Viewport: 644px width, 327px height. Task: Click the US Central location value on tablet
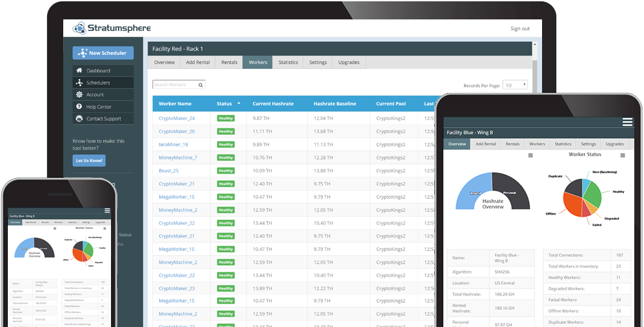505,283
